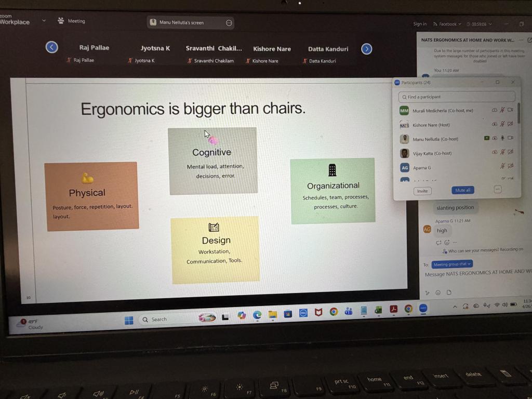Show hidden system tray icons chevron
Viewport: 532px width, 399px height.
pos(455,307)
